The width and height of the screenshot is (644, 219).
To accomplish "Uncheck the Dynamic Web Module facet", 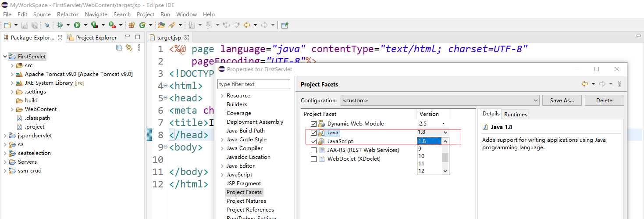I will (313, 124).
